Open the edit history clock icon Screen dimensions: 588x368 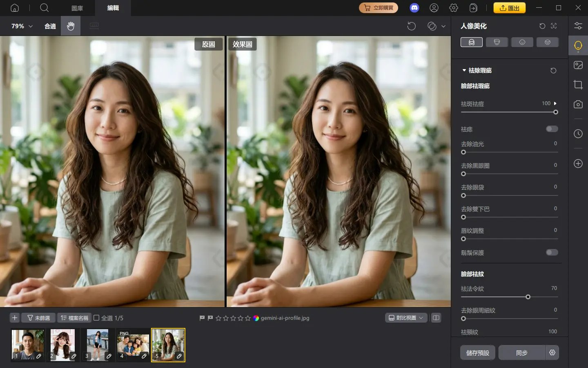coord(578,134)
